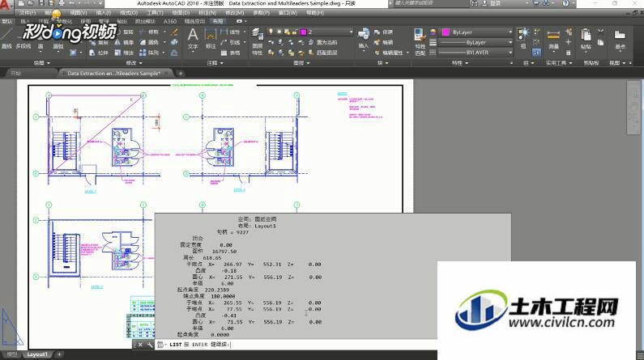Click the Stretch (拉伸) tool
The width and height of the screenshot is (644, 360).
point(98,53)
